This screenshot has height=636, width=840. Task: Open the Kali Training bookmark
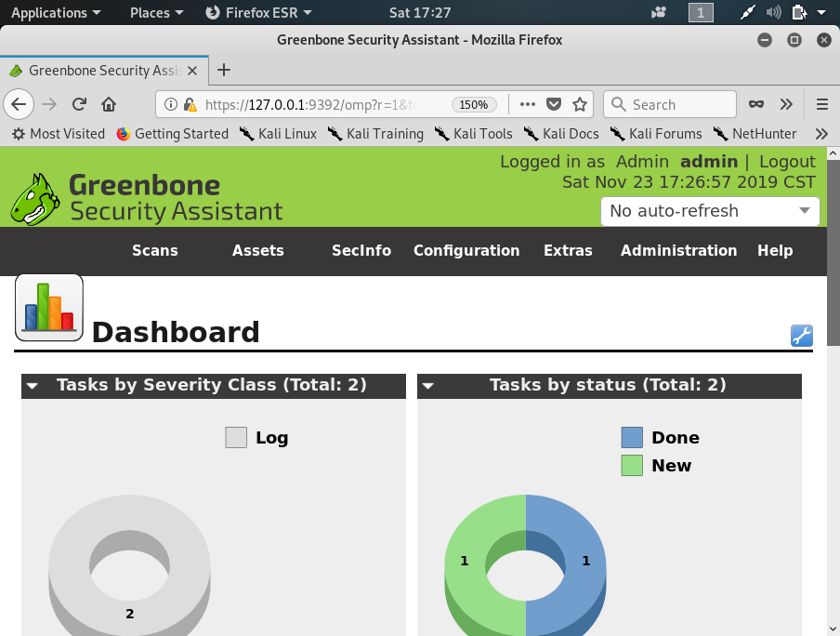coord(375,134)
